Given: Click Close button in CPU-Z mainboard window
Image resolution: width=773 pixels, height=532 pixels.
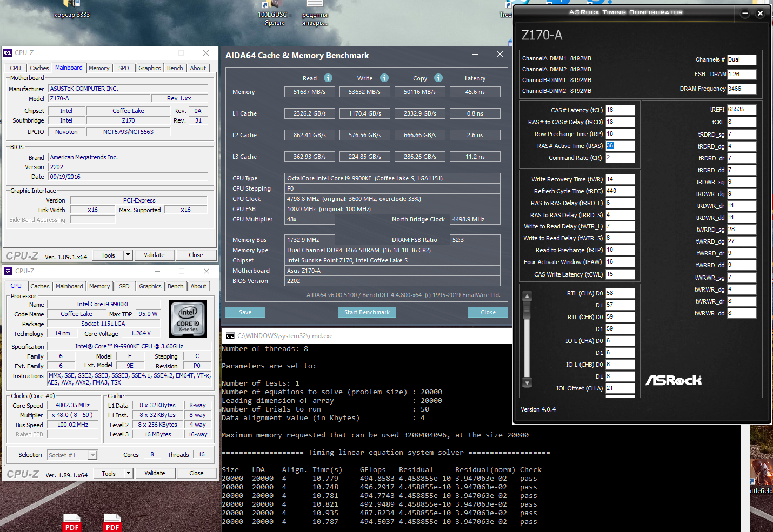Looking at the screenshot, I should 196,255.
